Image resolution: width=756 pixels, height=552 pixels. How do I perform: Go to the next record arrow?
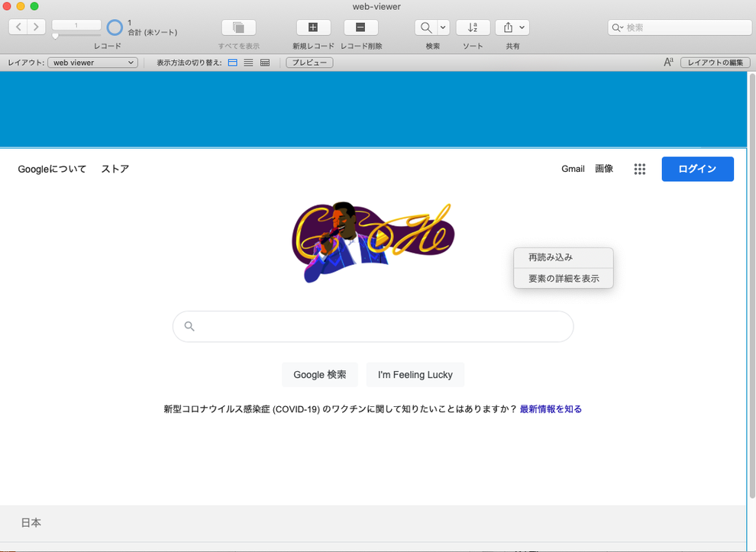click(36, 27)
